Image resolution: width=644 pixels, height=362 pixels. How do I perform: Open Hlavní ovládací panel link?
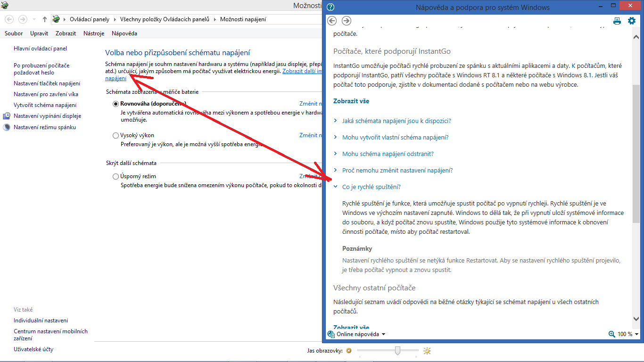pyautogui.click(x=41, y=49)
